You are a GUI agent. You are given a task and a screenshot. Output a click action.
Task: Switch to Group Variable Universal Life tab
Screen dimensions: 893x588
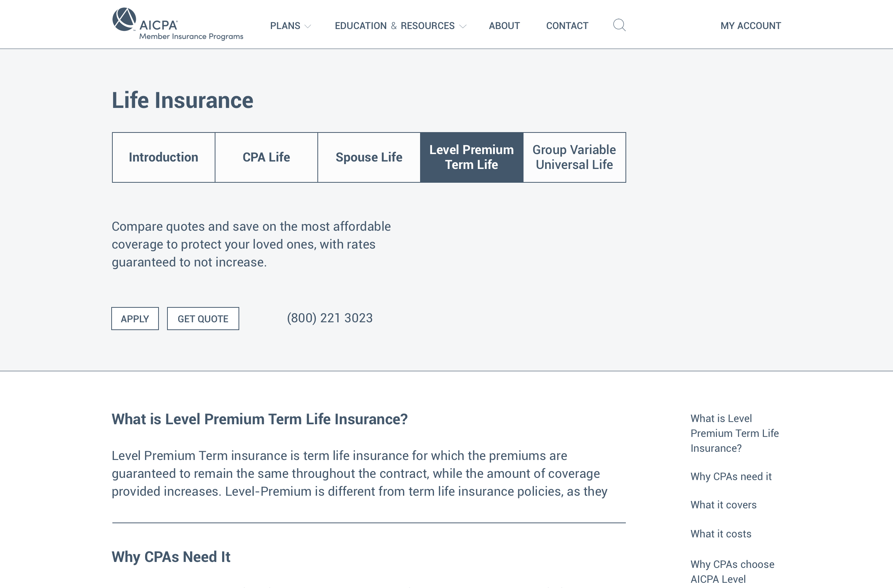pos(574,157)
